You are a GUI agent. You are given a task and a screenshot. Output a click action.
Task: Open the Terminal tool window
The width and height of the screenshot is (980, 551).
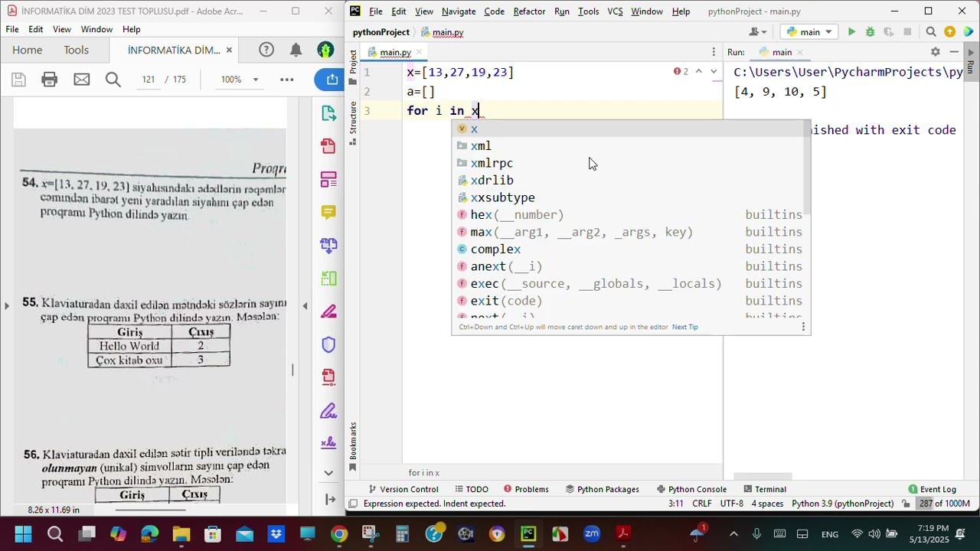click(x=764, y=489)
